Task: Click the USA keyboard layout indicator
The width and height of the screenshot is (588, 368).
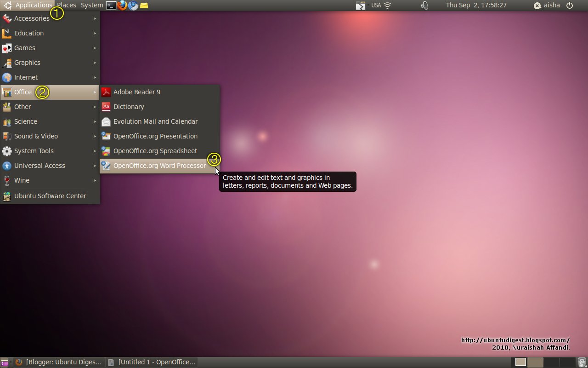Action: 376,6
